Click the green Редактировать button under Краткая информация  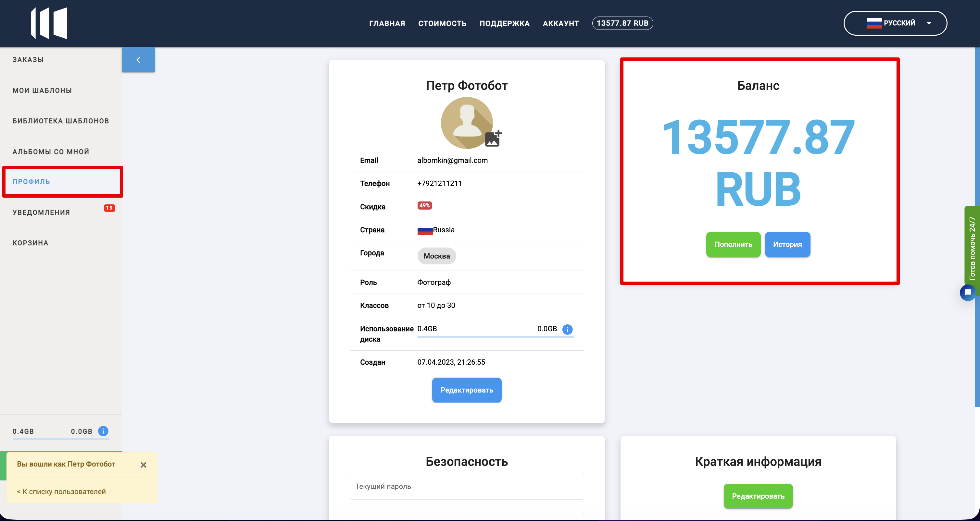758,496
